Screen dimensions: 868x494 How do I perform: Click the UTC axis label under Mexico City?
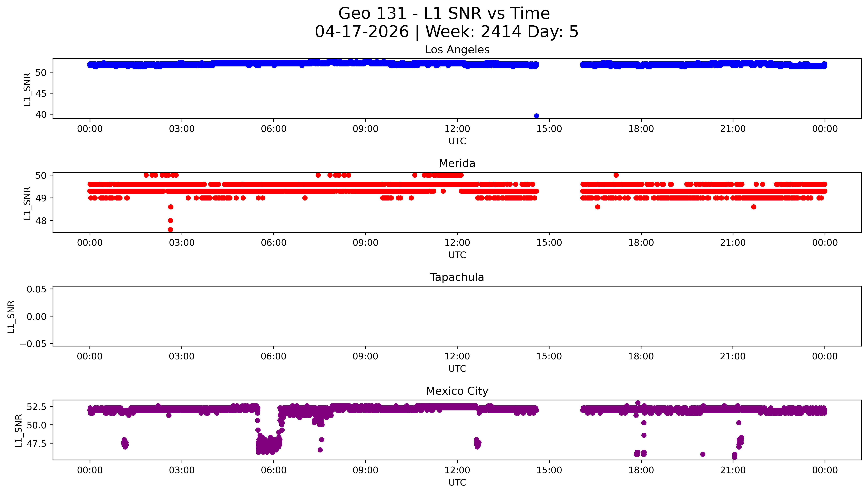457,482
